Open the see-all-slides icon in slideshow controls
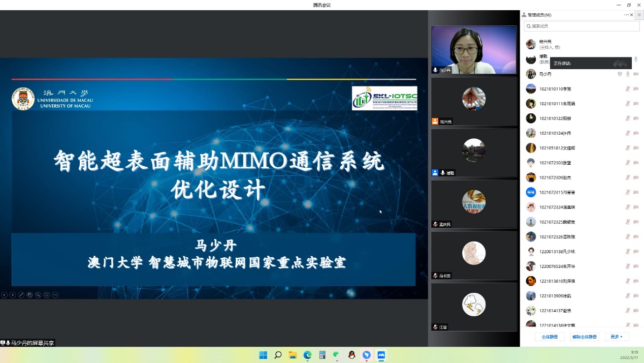The width and height of the screenshot is (644, 363). 29,295
